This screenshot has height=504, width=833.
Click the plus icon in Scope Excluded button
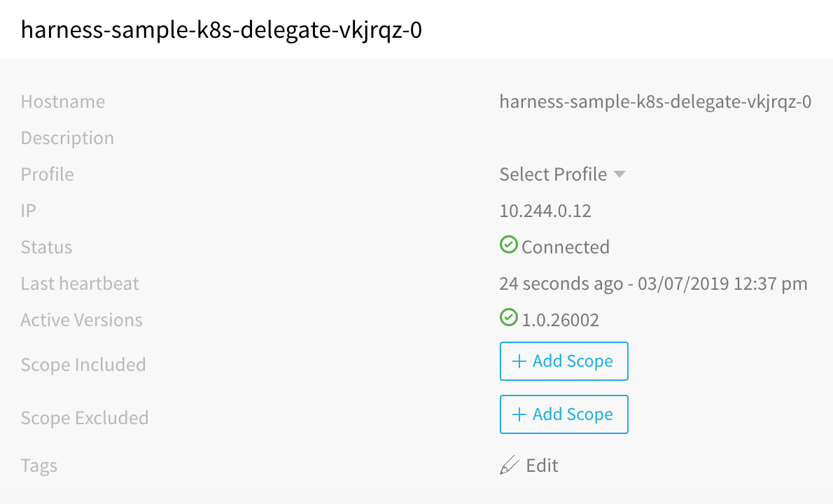(519, 414)
